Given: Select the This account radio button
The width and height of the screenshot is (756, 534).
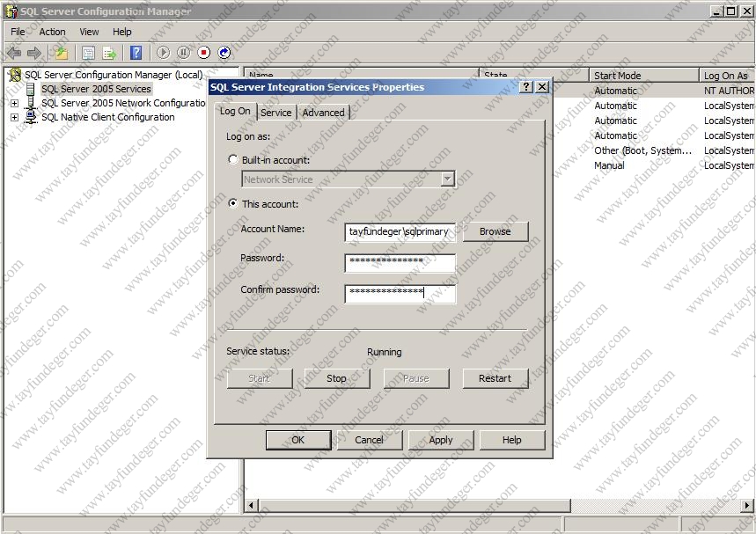Looking at the screenshot, I should [233, 203].
